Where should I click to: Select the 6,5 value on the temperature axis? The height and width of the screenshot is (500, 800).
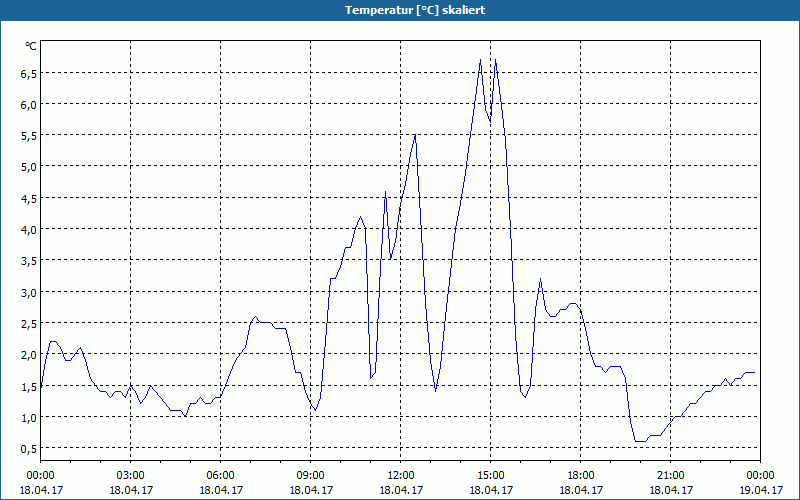click(29, 74)
